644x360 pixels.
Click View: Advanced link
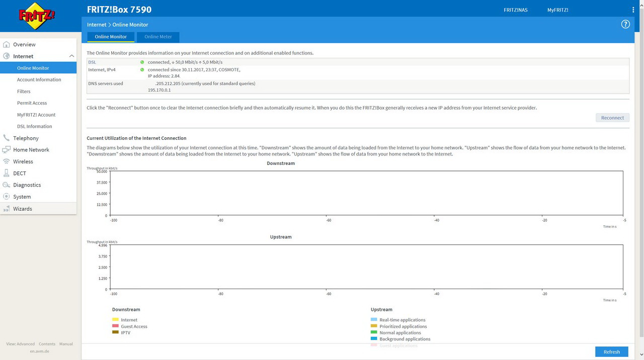coord(21,344)
